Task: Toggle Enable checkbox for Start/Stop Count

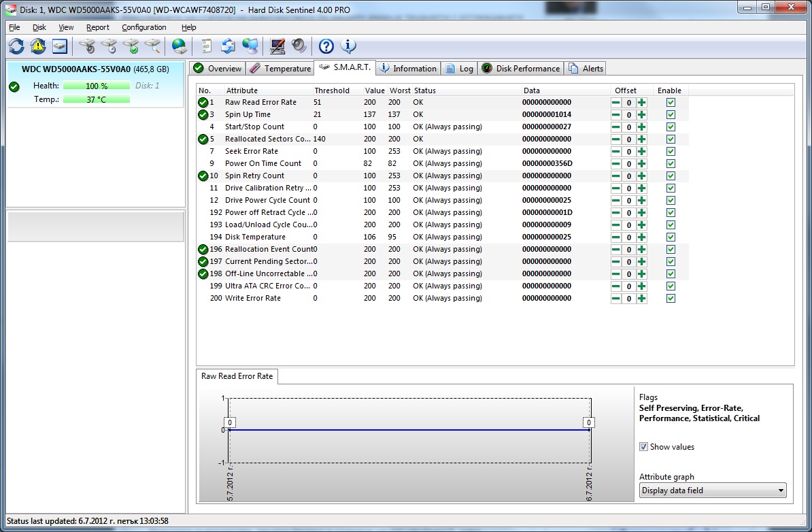Action: (x=671, y=127)
